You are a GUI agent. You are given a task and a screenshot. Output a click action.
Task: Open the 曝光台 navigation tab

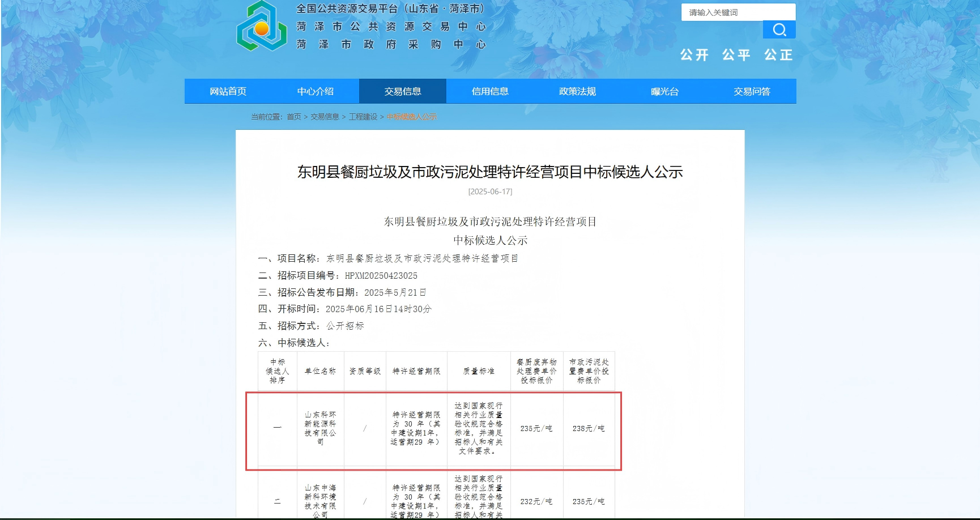pyautogui.click(x=664, y=91)
